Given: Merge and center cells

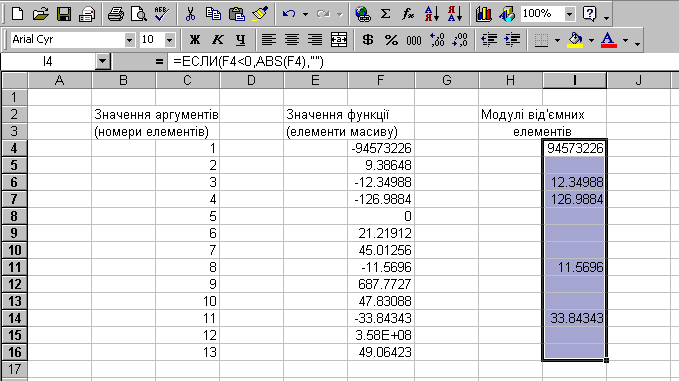Looking at the screenshot, I should 339,40.
